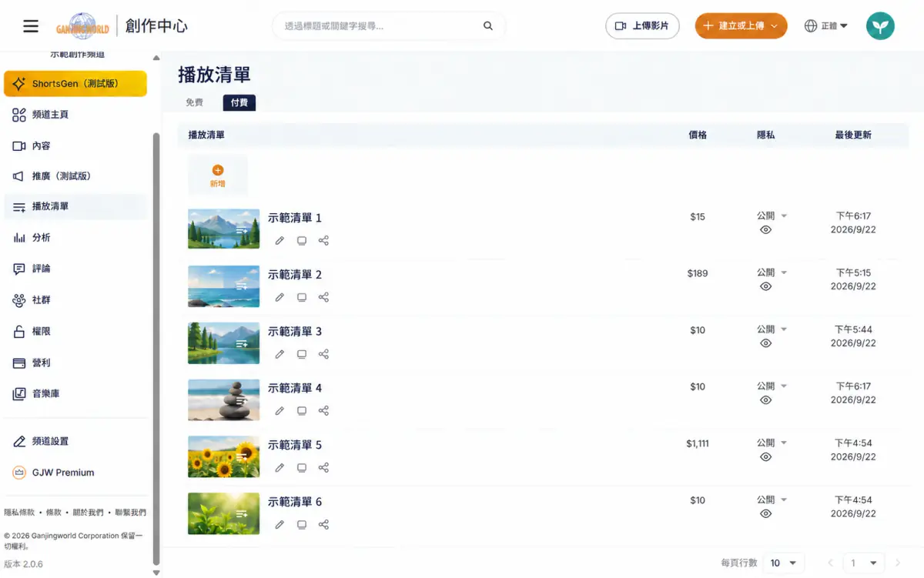This screenshot has width=924, height=578.
Task: Click the screen icon for 示範清單 5
Action: pyautogui.click(x=302, y=468)
